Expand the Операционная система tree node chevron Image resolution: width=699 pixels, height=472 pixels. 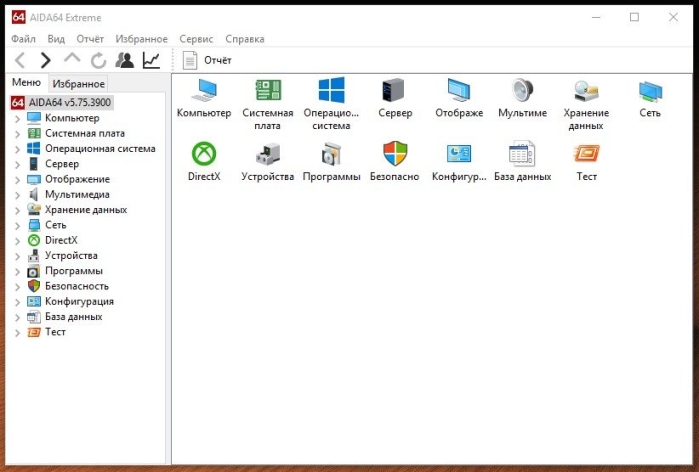point(17,149)
